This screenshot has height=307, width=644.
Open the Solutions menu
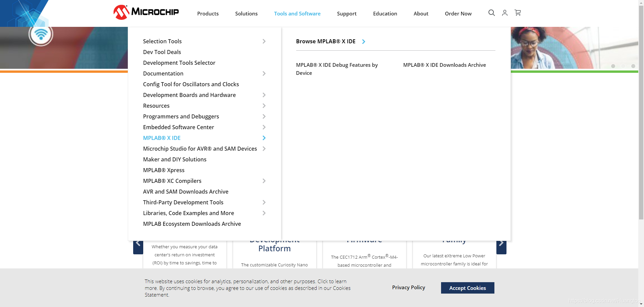246,13
